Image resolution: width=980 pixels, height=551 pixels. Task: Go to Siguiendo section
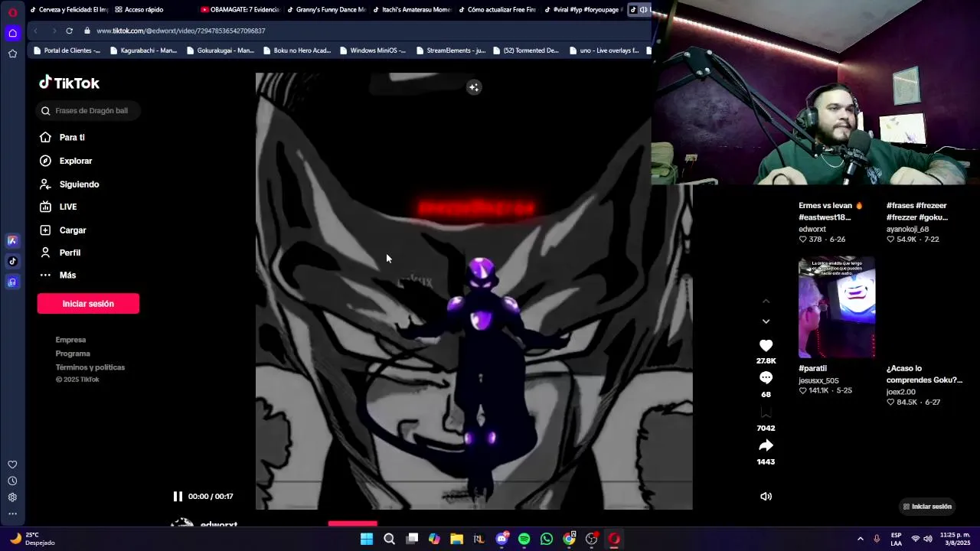[69, 184]
